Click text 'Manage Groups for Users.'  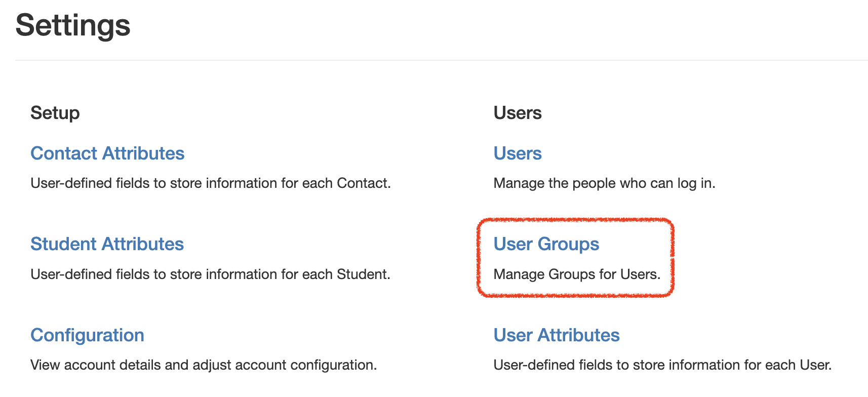click(x=577, y=274)
